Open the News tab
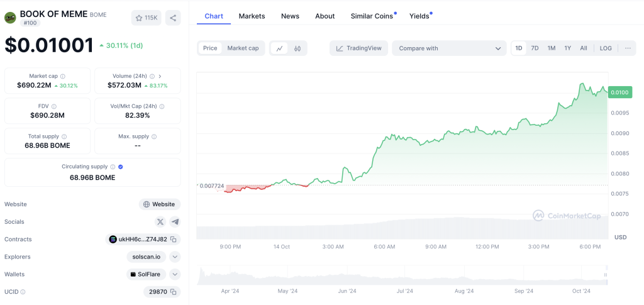Viewport: 644px width, 305px height. pos(290,16)
